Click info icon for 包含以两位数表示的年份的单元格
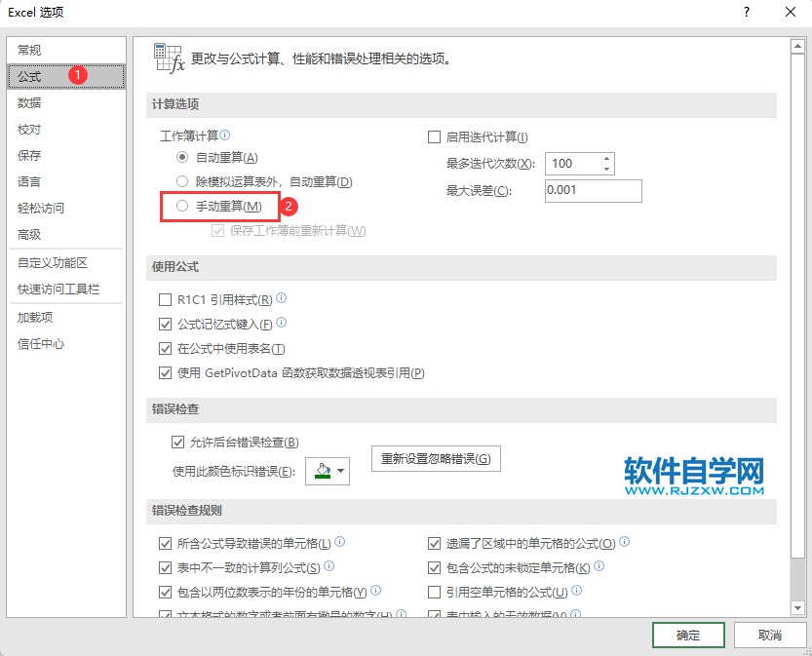Viewport: 812px width, 656px height. click(376, 591)
